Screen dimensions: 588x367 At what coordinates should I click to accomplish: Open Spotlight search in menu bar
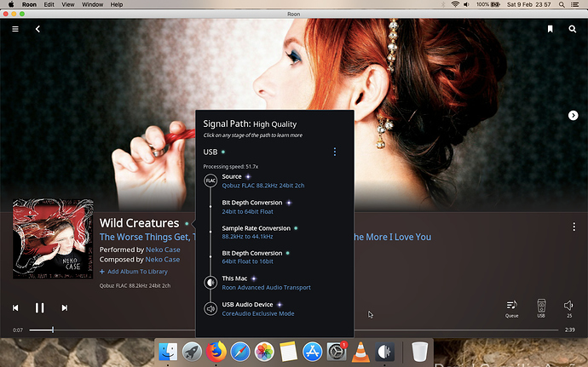[562, 4]
